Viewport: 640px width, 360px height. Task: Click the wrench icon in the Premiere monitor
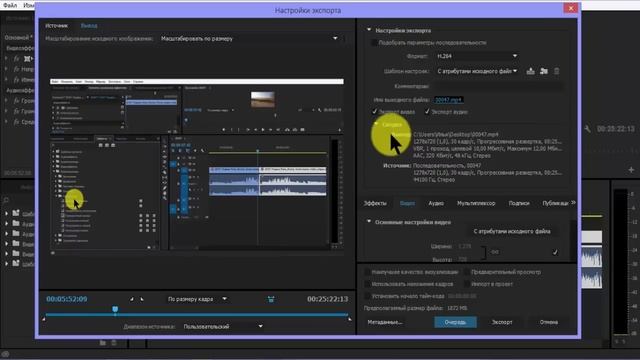pos(587,129)
